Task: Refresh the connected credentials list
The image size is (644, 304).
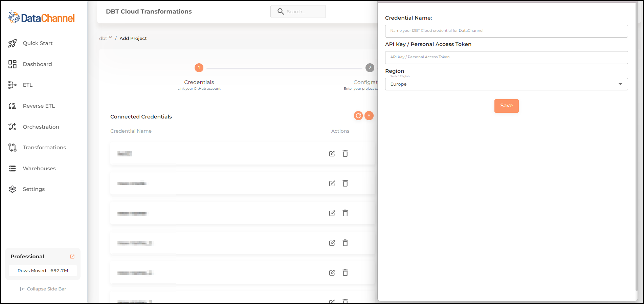Action: (358, 116)
